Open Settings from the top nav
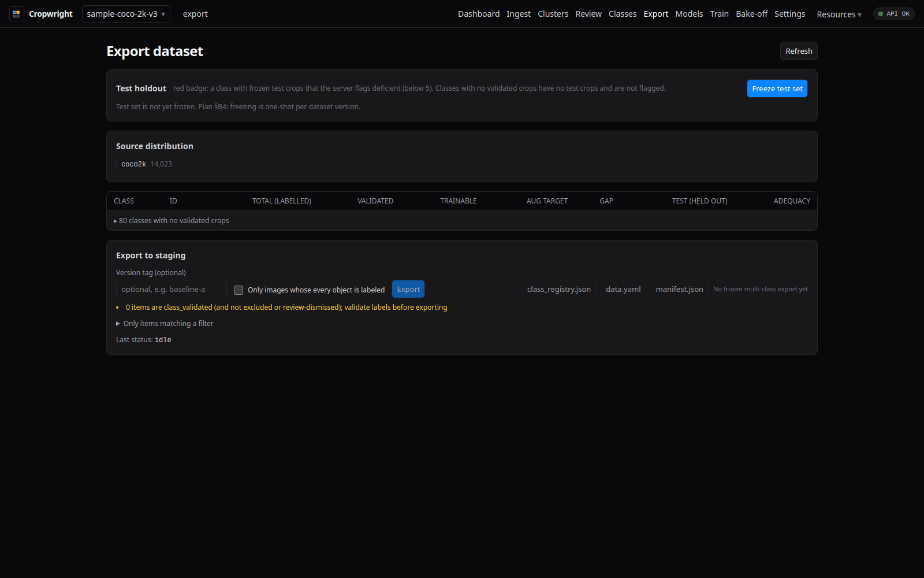This screenshot has height=578, width=924. pos(789,14)
